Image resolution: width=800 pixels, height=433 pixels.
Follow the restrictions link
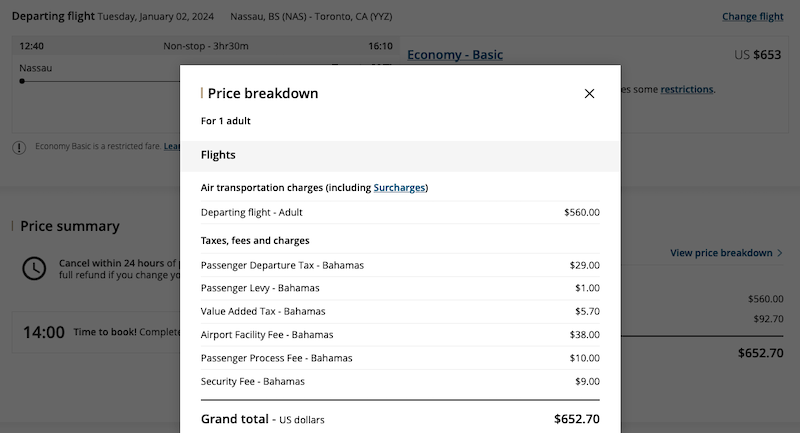pyautogui.click(x=687, y=89)
